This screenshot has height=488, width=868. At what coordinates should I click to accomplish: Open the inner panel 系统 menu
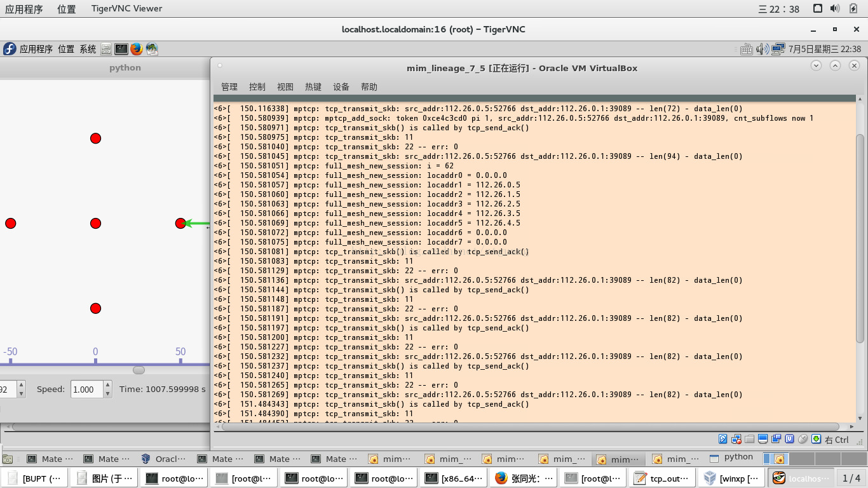click(88, 49)
